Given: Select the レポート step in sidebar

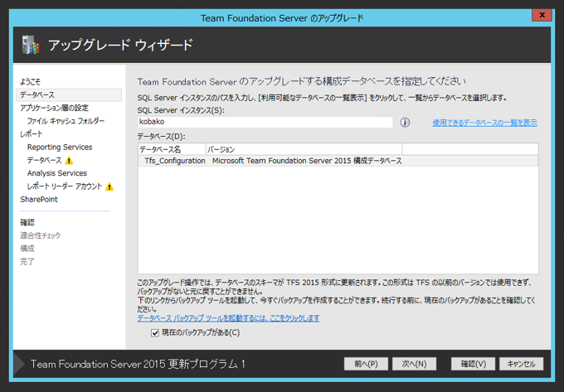Looking at the screenshot, I should (x=32, y=134).
